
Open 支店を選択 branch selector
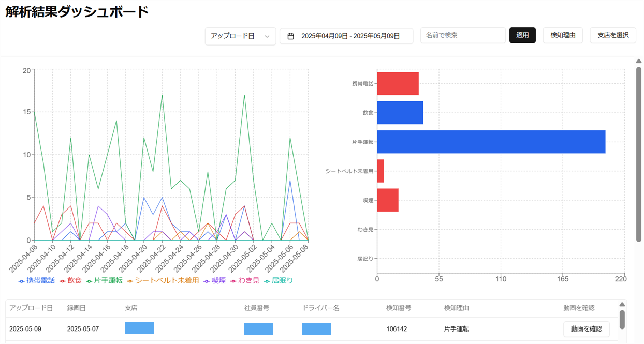tap(613, 35)
